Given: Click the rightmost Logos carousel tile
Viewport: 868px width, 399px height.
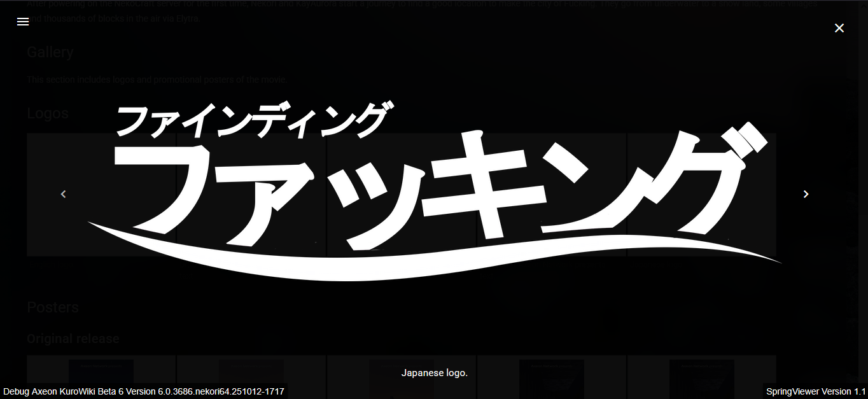Looking at the screenshot, I should pos(700,195).
